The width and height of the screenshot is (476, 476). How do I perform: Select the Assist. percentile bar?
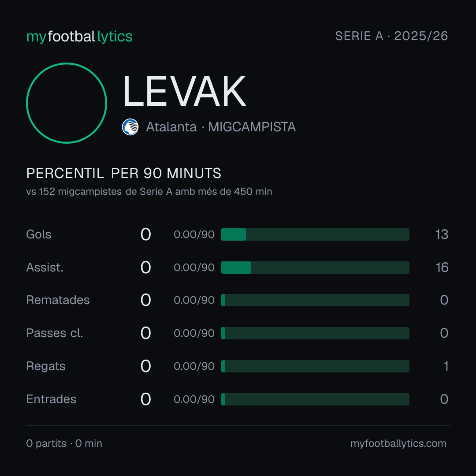click(x=315, y=268)
